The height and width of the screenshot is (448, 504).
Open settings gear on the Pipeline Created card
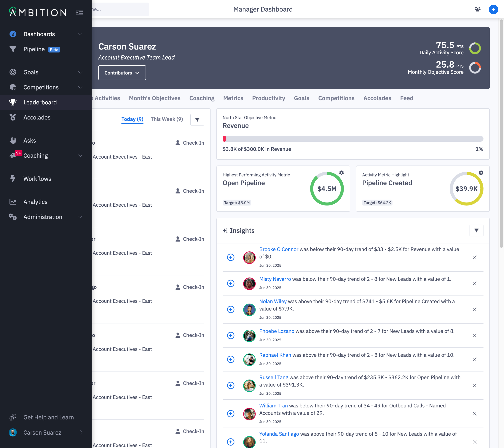(481, 173)
